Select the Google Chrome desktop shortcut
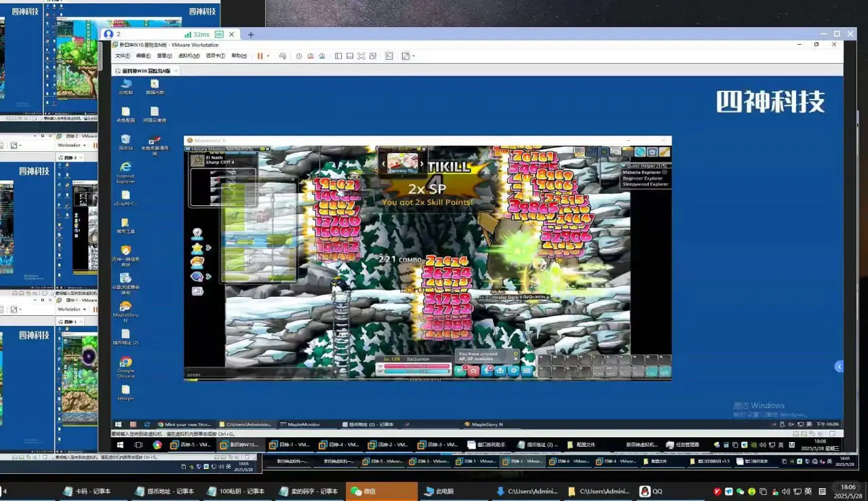 125,366
